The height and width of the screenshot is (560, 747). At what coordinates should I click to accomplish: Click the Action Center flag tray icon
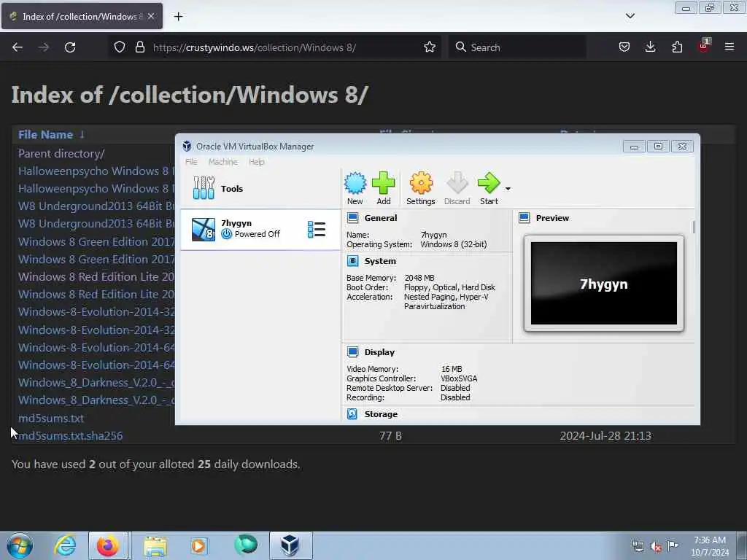(673, 546)
